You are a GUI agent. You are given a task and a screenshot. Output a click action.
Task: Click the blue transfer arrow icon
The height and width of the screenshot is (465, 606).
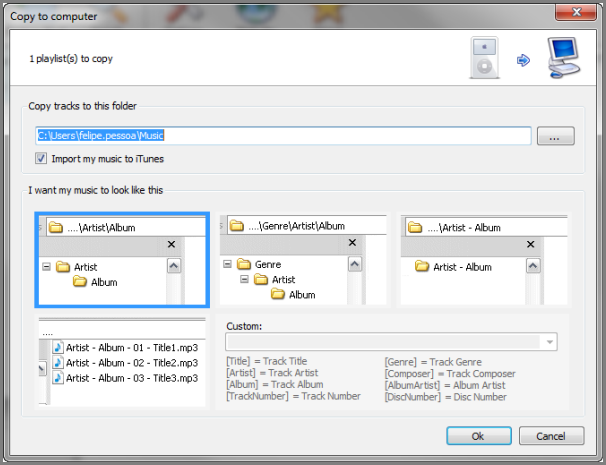coord(522,61)
